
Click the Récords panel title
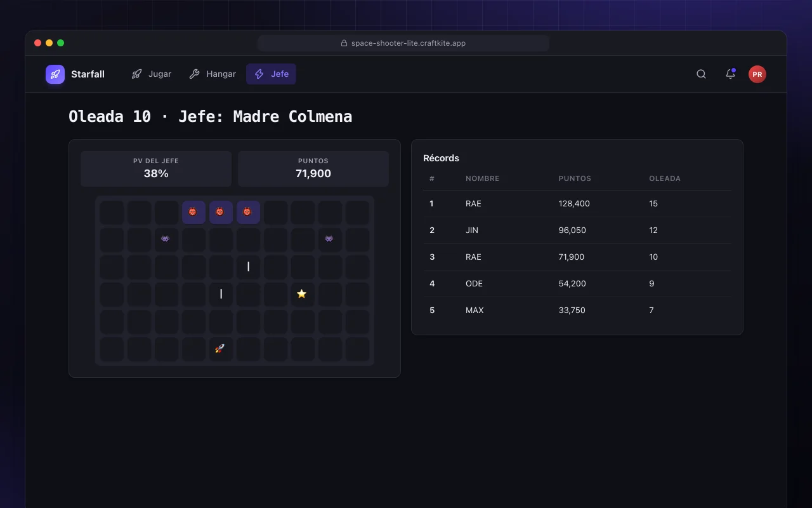click(x=442, y=158)
